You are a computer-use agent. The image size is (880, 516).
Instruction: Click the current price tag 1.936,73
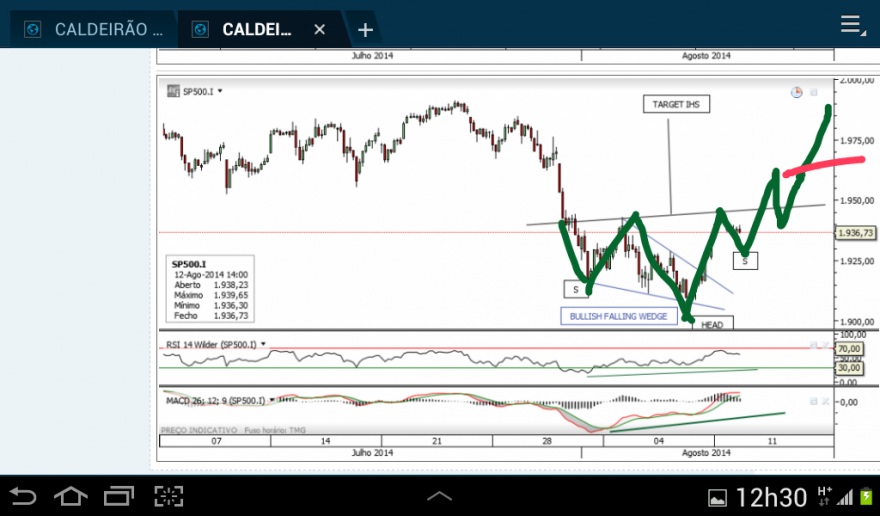[855, 232]
